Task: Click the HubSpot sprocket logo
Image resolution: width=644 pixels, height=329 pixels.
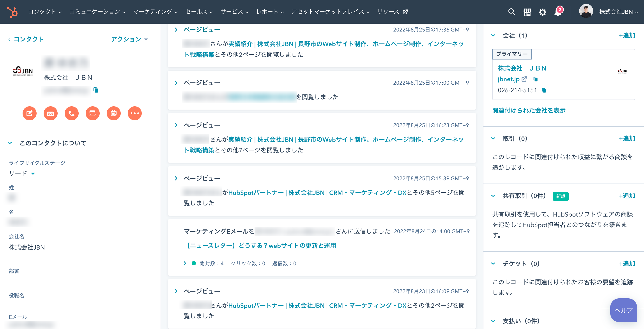Action: (12, 12)
